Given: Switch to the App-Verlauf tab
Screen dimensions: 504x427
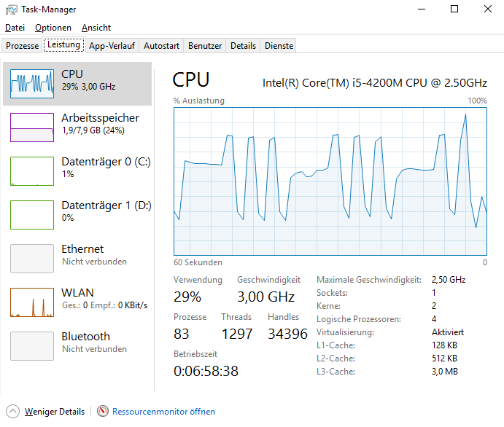Looking at the screenshot, I should 112,46.
